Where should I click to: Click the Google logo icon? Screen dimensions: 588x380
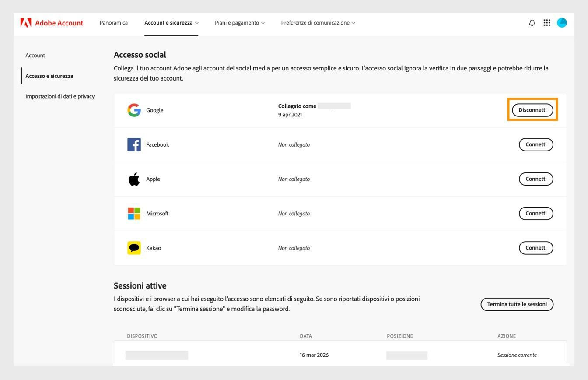[x=134, y=110]
